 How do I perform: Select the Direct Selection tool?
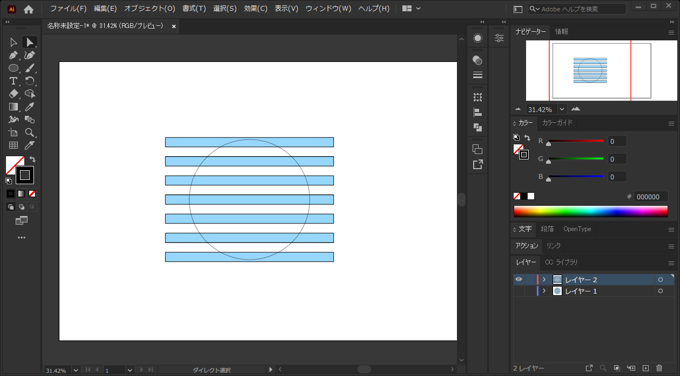coord(29,42)
